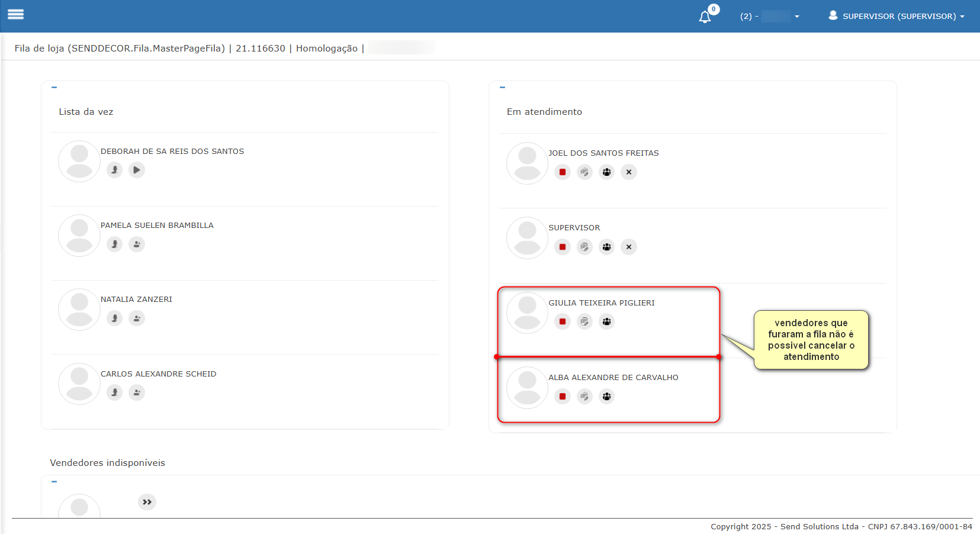Select name text ALBA ALEXANDRE DE CARVALHO

[x=613, y=378]
